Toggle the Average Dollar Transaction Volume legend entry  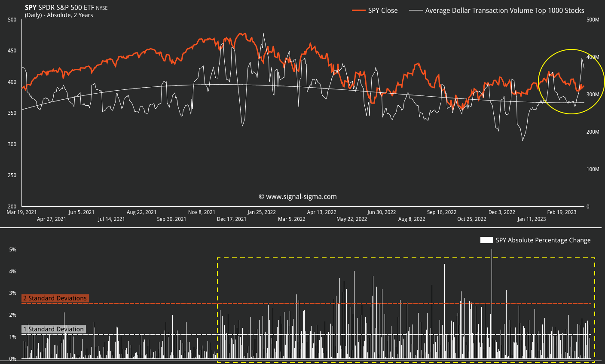pyautogui.click(x=497, y=10)
